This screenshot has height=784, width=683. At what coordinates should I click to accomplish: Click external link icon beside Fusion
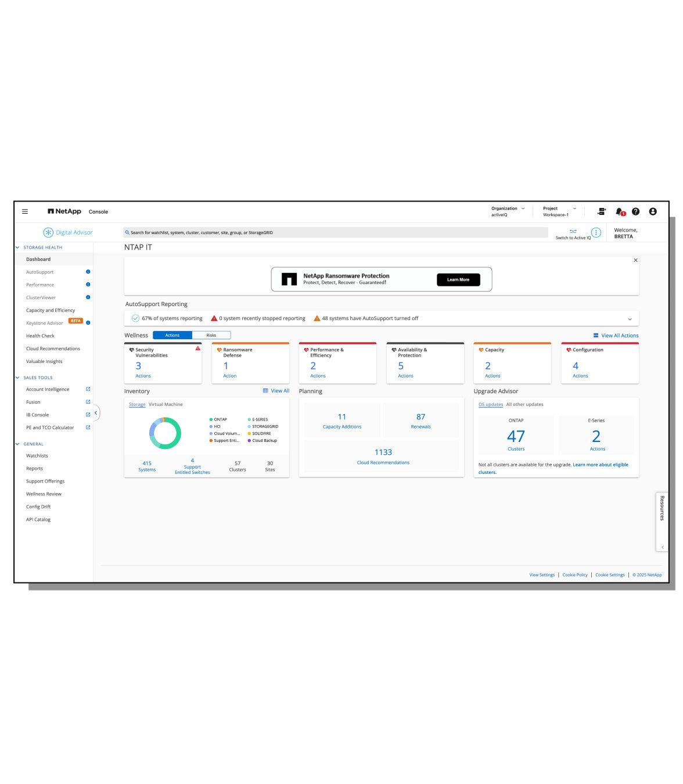[x=88, y=402]
